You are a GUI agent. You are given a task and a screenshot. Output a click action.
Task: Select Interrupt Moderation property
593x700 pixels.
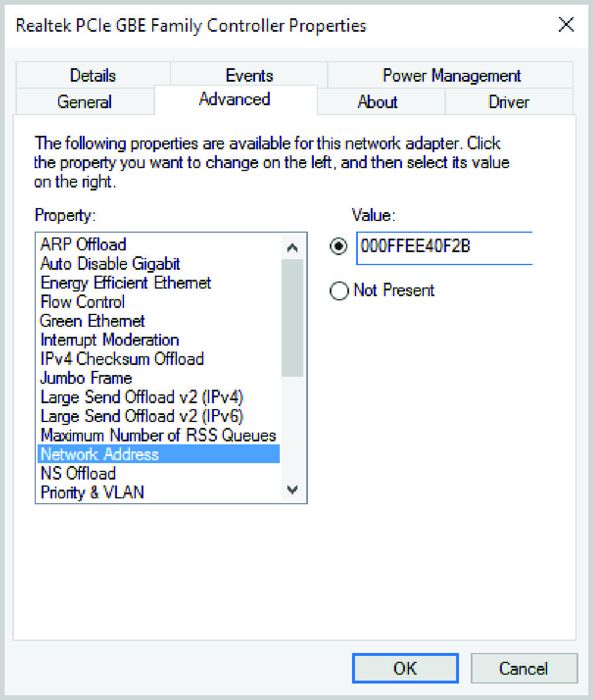click(x=159, y=340)
